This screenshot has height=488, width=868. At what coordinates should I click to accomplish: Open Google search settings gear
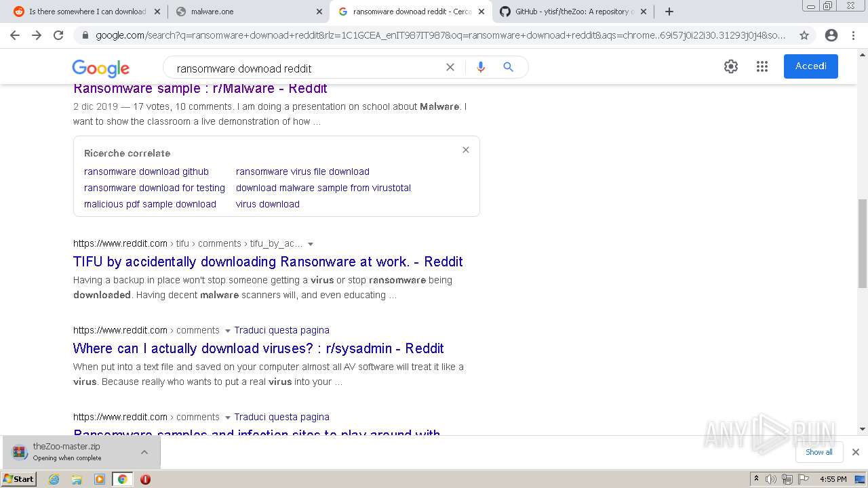(730, 66)
